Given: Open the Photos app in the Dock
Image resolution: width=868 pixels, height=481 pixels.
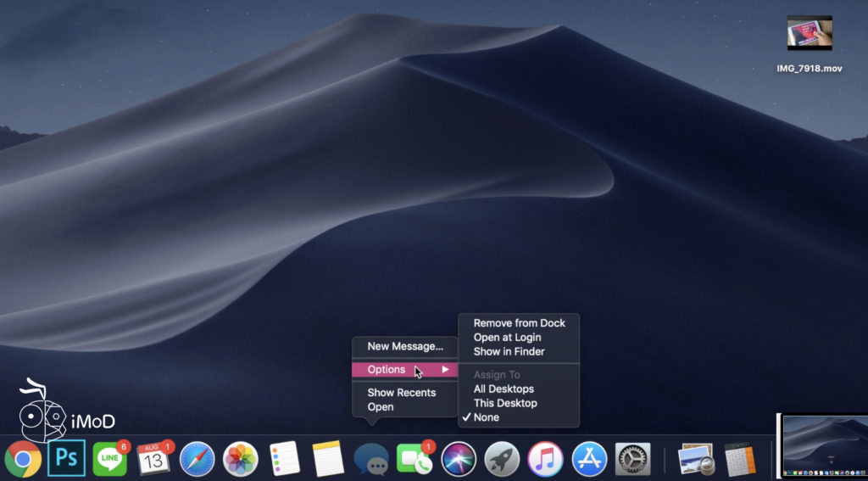Looking at the screenshot, I should point(240,459).
